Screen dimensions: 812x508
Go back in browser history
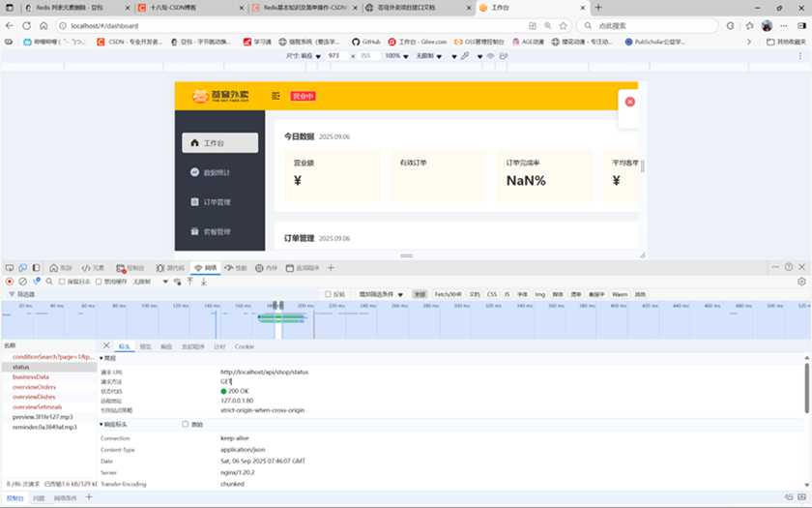[x=10, y=25]
